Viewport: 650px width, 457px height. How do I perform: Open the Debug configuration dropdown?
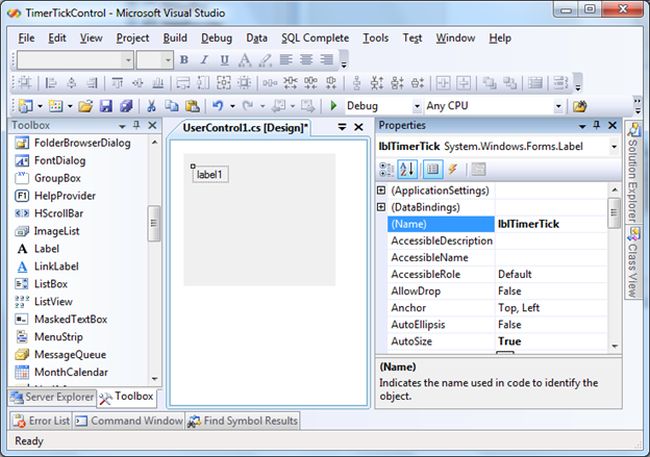(417, 106)
